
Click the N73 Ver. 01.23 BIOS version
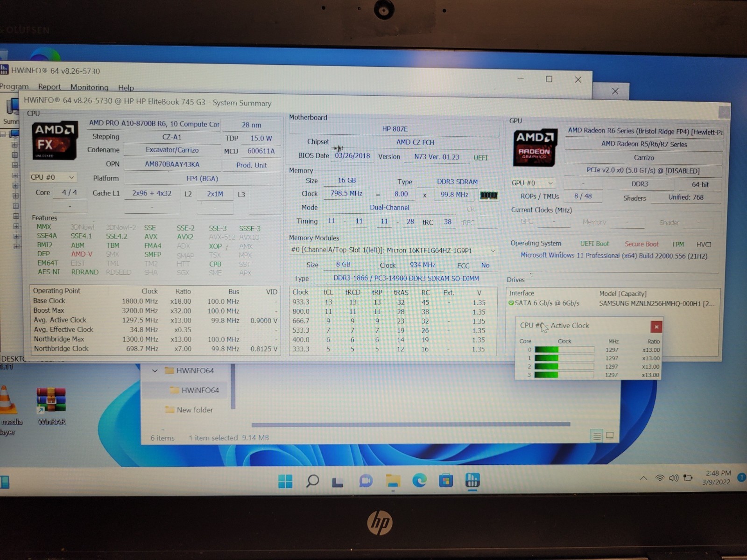coord(437,157)
